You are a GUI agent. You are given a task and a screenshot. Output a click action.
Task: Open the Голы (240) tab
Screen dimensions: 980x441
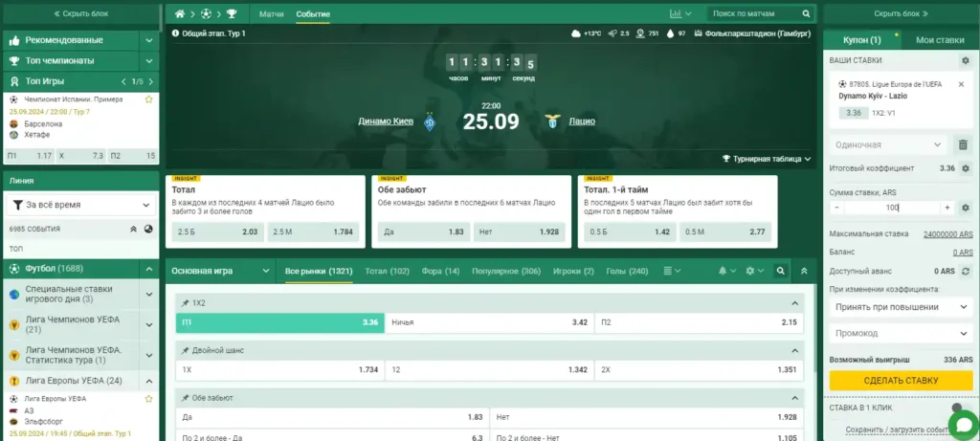point(627,271)
